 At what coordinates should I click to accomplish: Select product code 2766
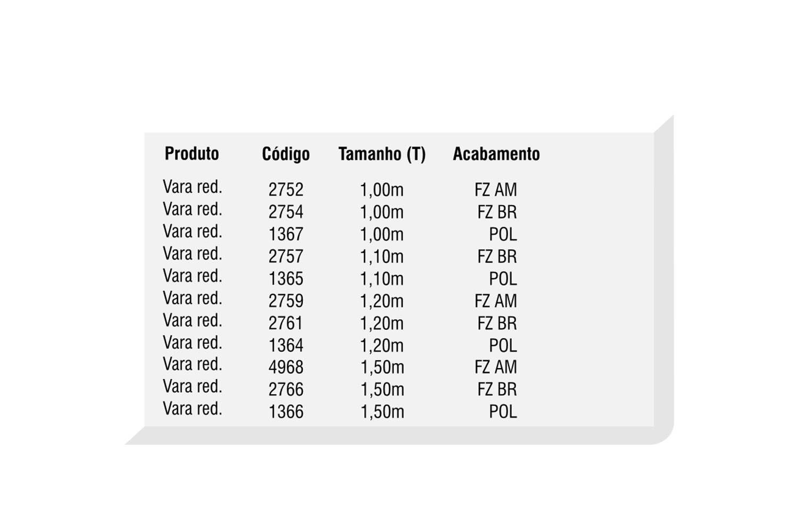click(x=286, y=389)
